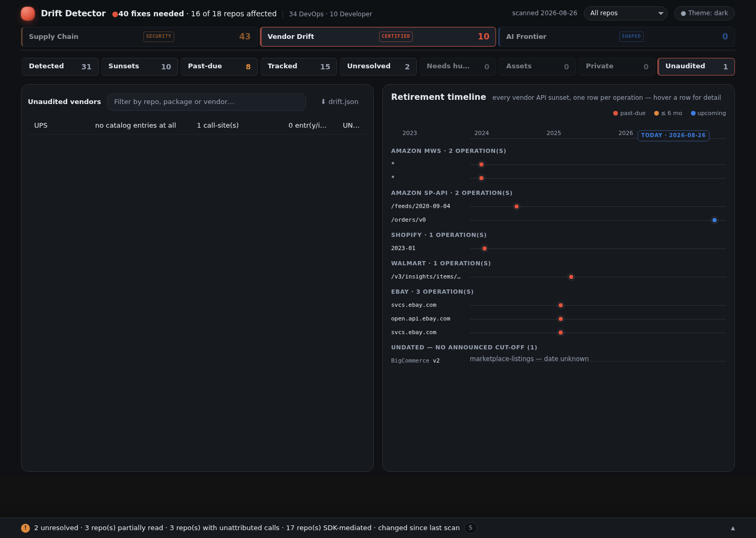This screenshot has height=538, width=756.
Task: Switch to the Assets tab
Action: tap(537, 67)
